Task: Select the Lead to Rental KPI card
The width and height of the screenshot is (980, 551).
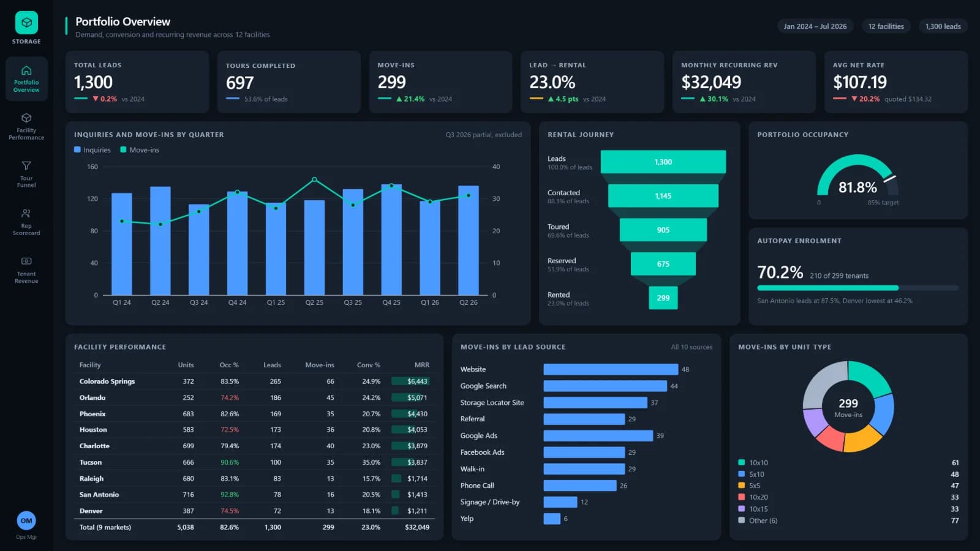Action: tap(592, 82)
